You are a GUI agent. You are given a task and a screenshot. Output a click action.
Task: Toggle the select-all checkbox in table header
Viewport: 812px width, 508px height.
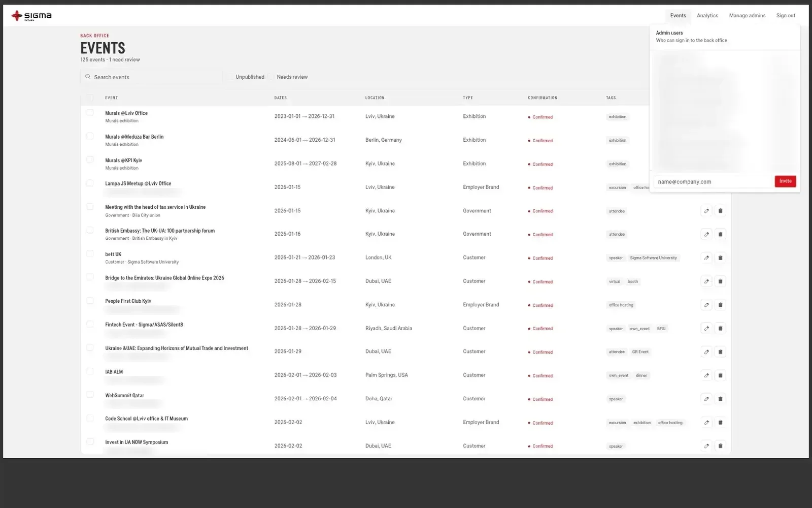click(90, 98)
